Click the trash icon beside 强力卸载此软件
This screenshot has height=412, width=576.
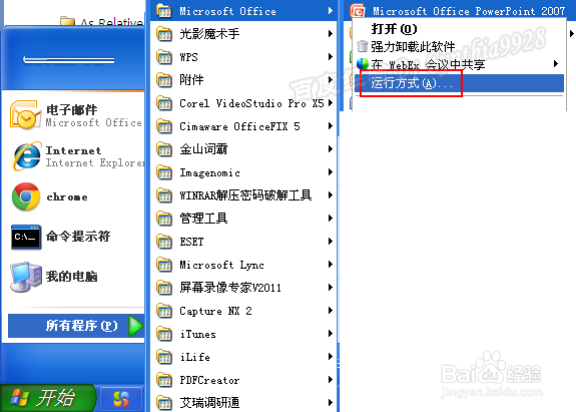pyautogui.click(x=363, y=46)
